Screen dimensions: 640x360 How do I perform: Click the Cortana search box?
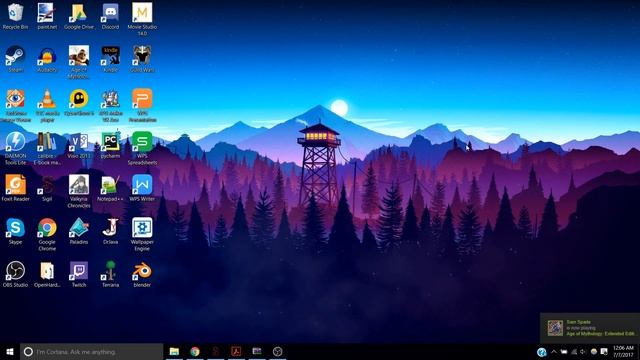91,351
